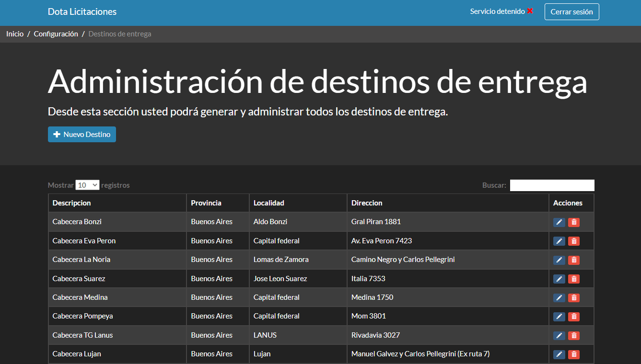Click trash icon for Cabecera La Noria
Image resolution: width=641 pixels, height=364 pixels.
[574, 260]
